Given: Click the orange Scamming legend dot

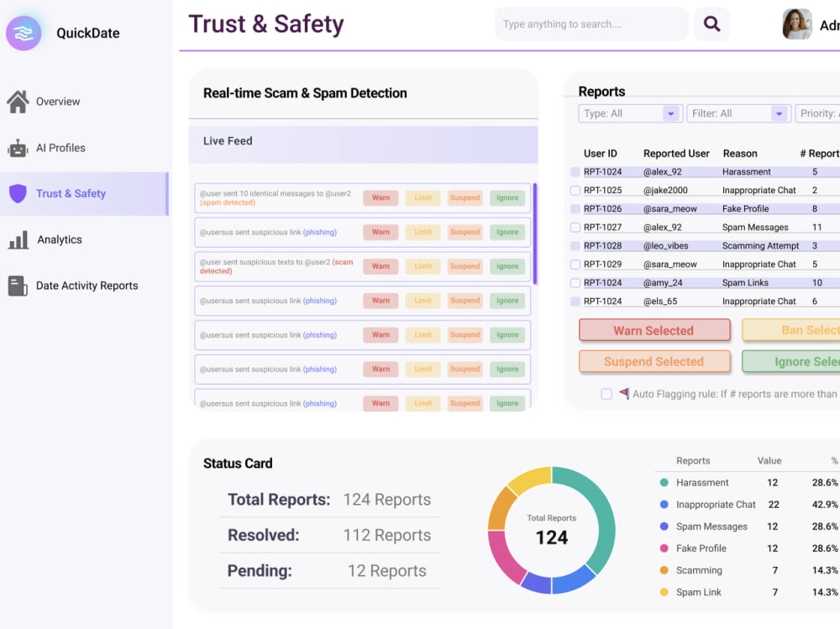Looking at the screenshot, I should pyautogui.click(x=664, y=570).
